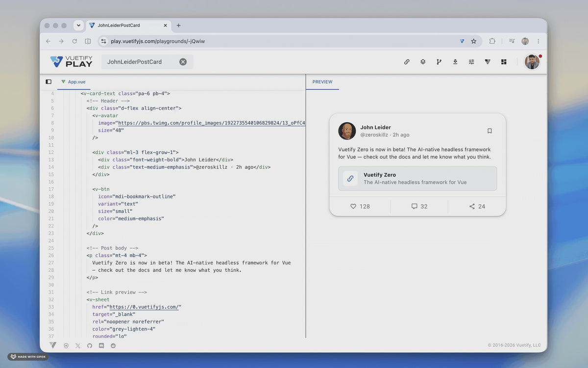
Task: Click the "© 2016-2026 Vuetify, LLC" footer text
Action: (514, 345)
